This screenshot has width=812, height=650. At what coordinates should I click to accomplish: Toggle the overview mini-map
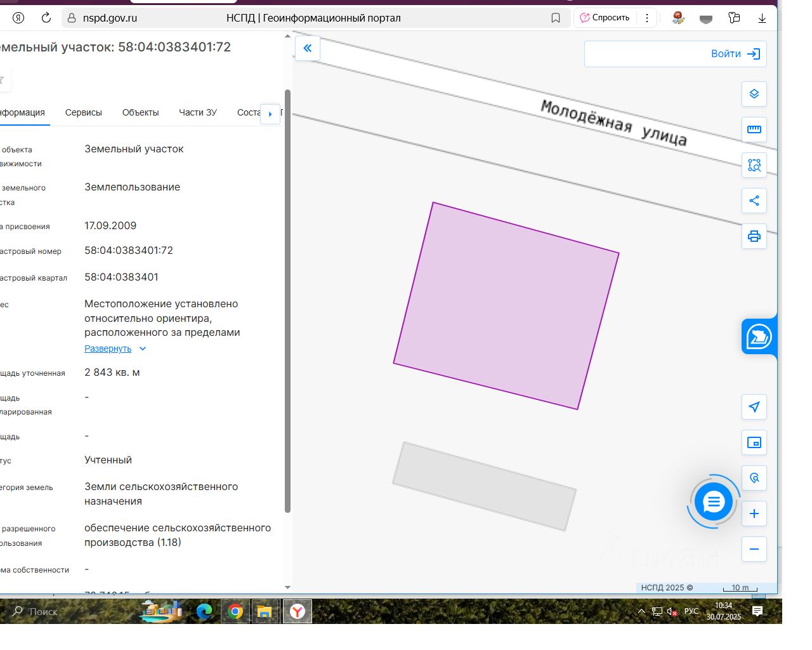pos(754,442)
